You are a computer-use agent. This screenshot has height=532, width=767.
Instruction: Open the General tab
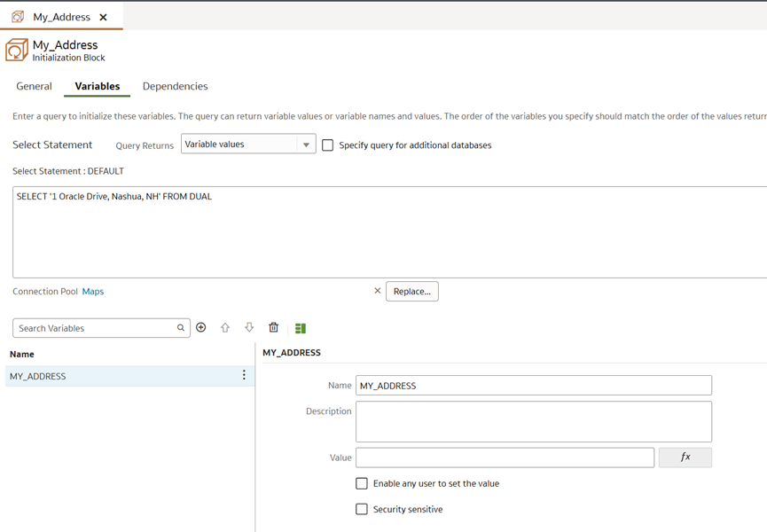(34, 86)
